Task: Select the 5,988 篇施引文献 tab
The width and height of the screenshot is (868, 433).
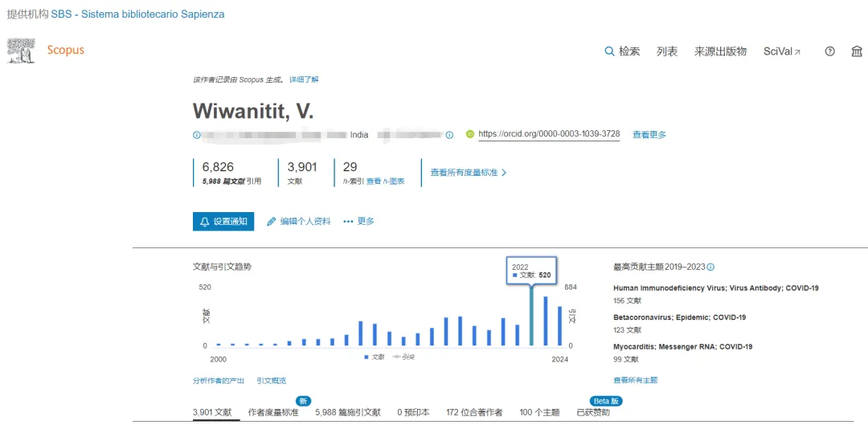Action: point(348,413)
